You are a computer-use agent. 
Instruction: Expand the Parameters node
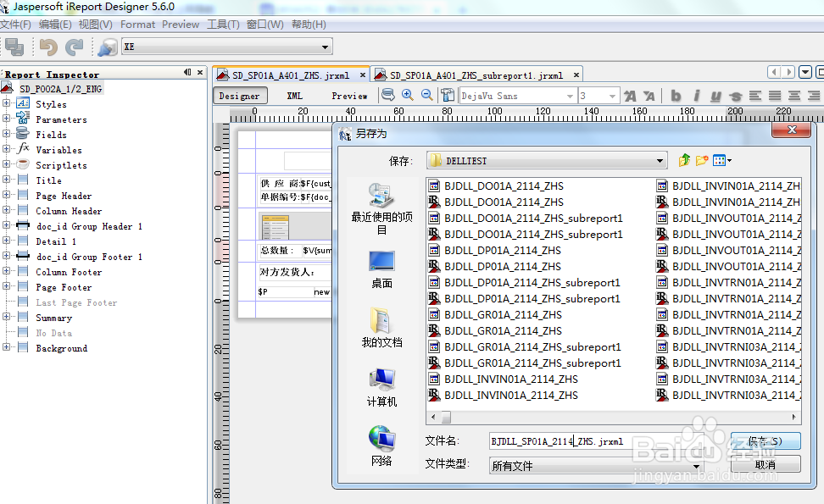(x=6, y=118)
